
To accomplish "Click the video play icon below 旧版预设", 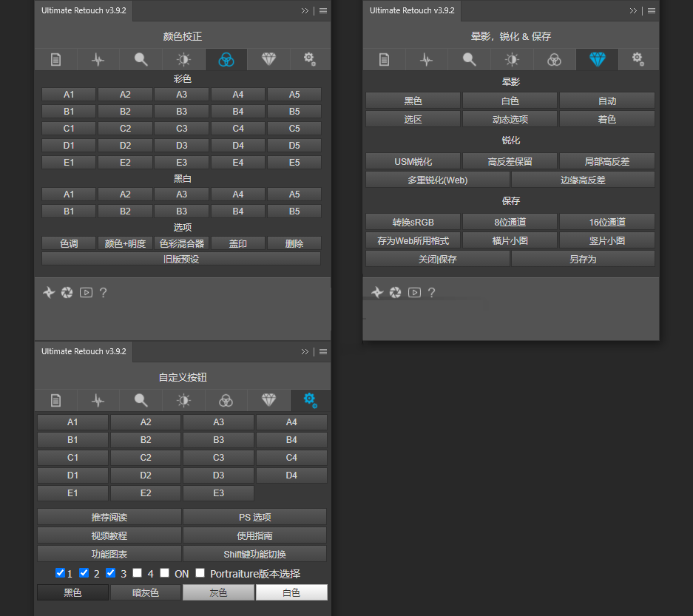I will tap(86, 293).
